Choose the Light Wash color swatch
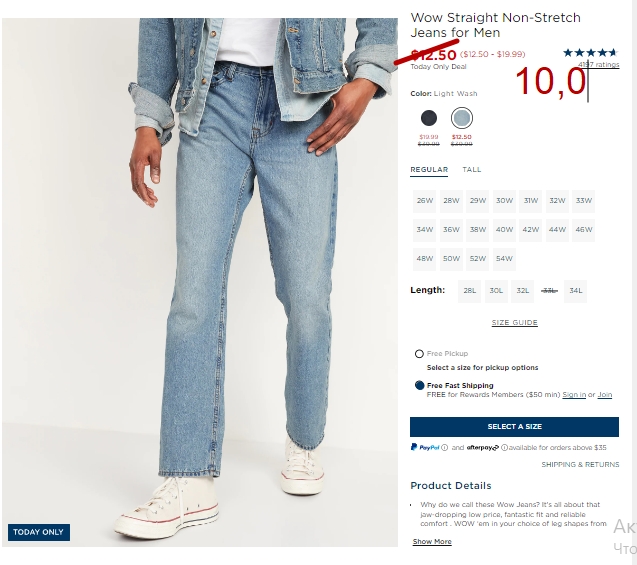The width and height of the screenshot is (637, 565). point(462,118)
